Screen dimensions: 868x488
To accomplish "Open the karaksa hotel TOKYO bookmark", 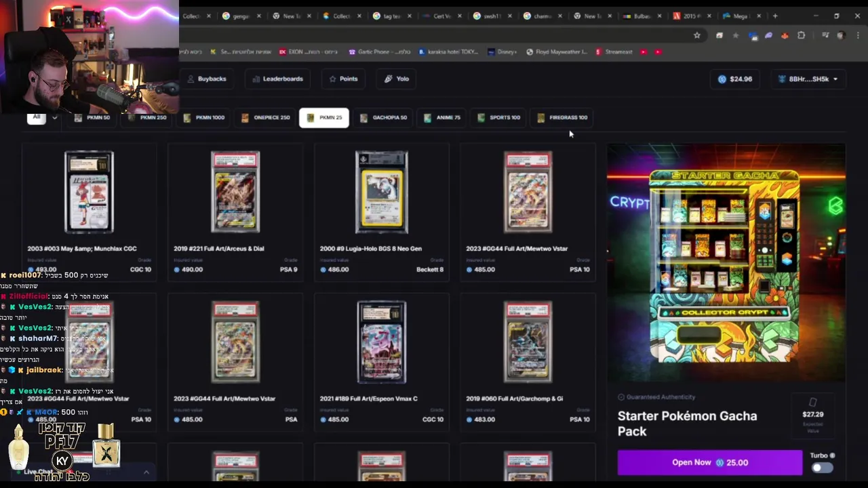I will click(448, 52).
